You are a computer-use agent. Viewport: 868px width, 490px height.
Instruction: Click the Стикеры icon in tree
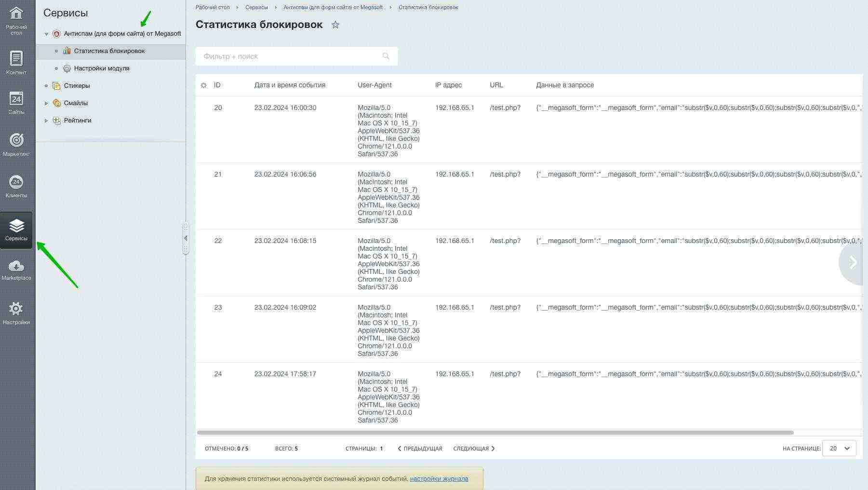click(56, 86)
